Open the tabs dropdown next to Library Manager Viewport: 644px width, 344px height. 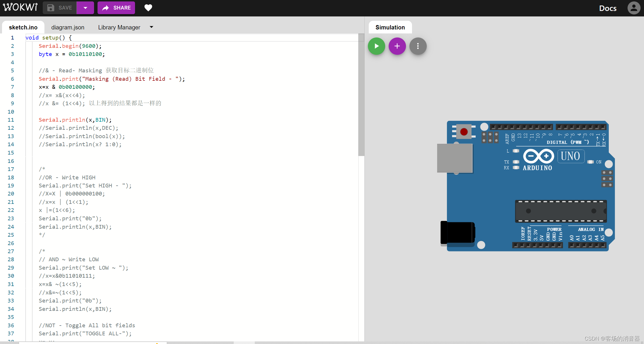click(x=151, y=27)
